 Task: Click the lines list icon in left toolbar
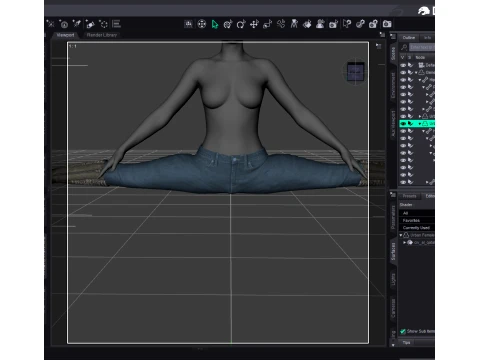[x=116, y=24]
